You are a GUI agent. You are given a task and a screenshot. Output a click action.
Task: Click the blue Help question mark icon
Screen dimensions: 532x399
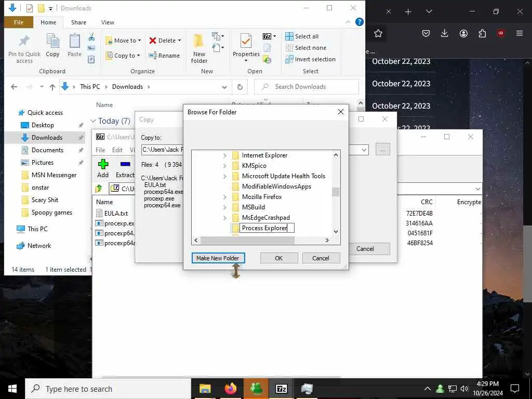(x=360, y=22)
